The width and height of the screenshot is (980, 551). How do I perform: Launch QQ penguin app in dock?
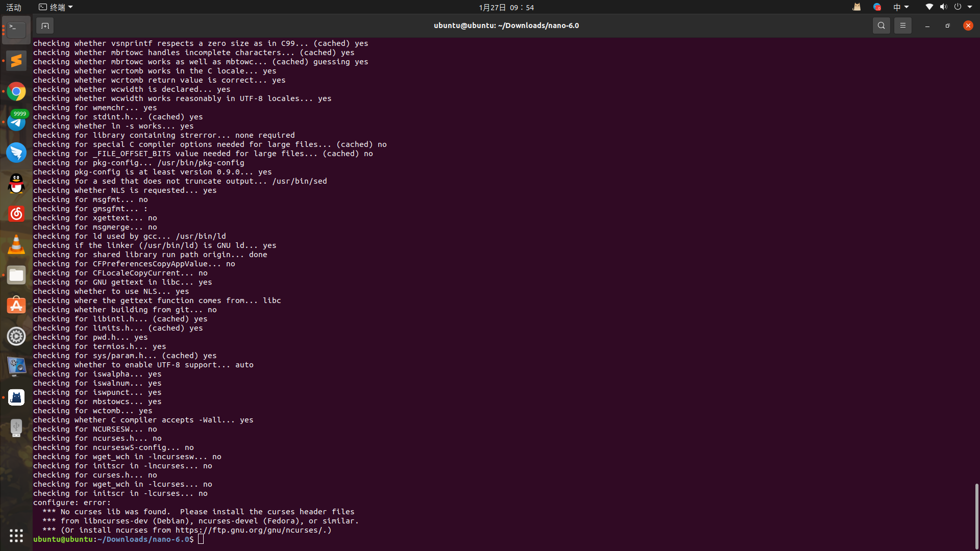16,183
